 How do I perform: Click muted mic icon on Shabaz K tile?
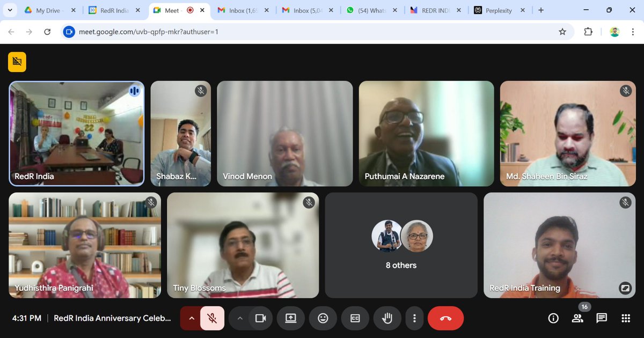(201, 91)
